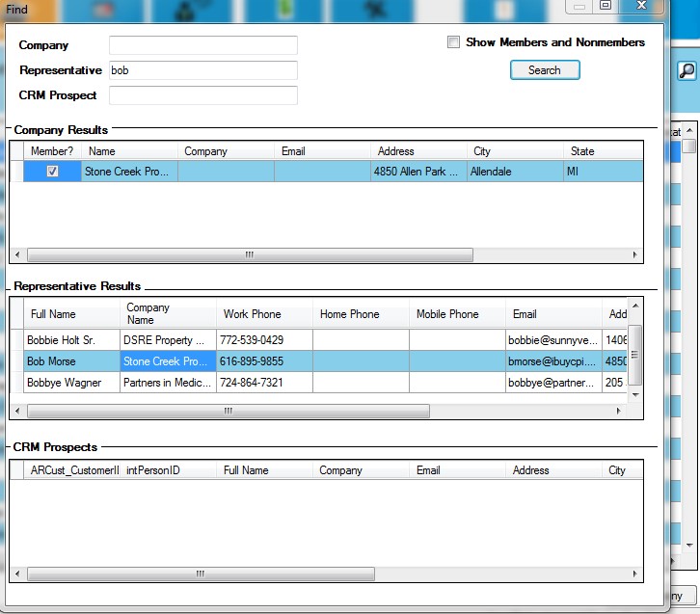The height and width of the screenshot is (614, 700).
Task: Click the Partners in Medic... company cell
Action: 168,383
